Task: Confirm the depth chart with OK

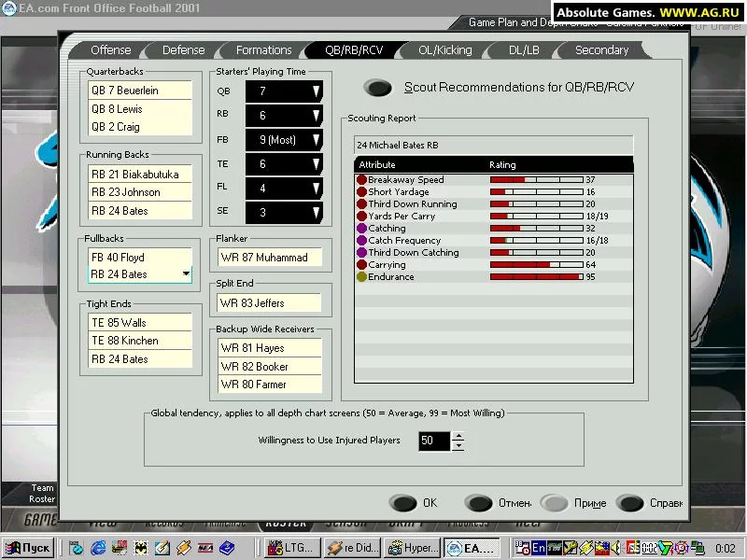Action: point(403,503)
